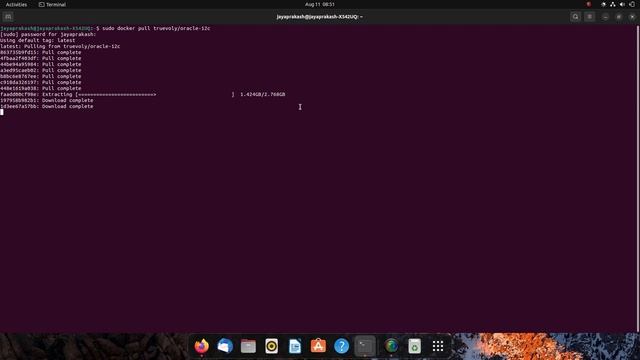The image size is (640, 360).
Task: Open the Activities overview
Action: tap(16, 4)
